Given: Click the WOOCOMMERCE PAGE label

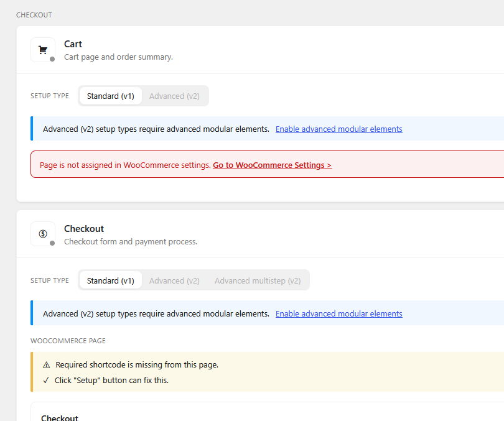Looking at the screenshot, I should (x=68, y=341).
